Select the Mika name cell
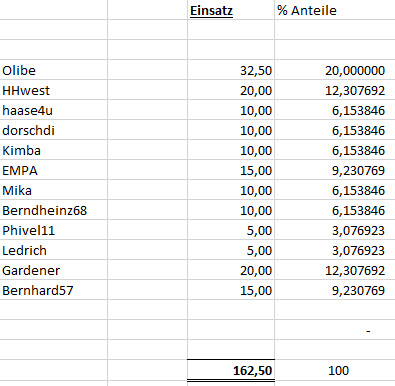This screenshot has width=395, height=386. [x=54, y=190]
